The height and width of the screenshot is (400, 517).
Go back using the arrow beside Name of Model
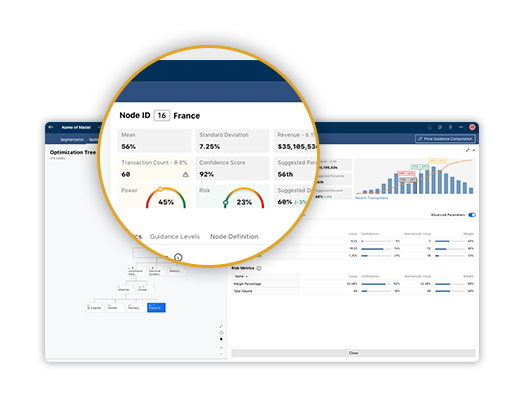[x=51, y=127]
